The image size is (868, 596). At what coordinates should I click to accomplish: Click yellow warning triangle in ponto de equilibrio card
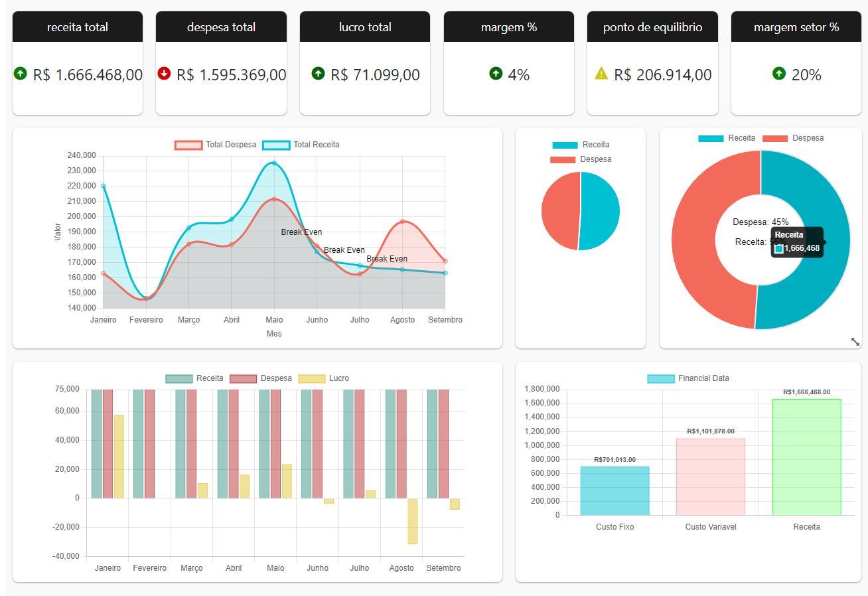[601, 73]
